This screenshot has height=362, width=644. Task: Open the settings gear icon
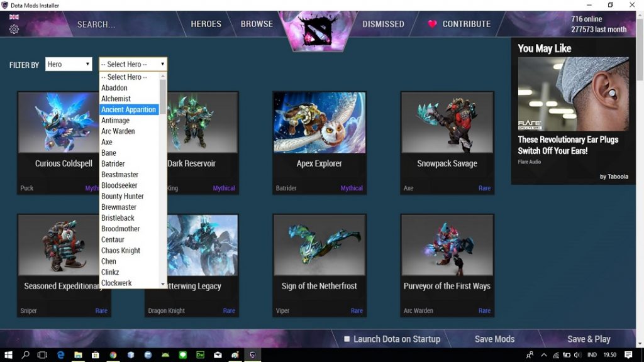(14, 30)
